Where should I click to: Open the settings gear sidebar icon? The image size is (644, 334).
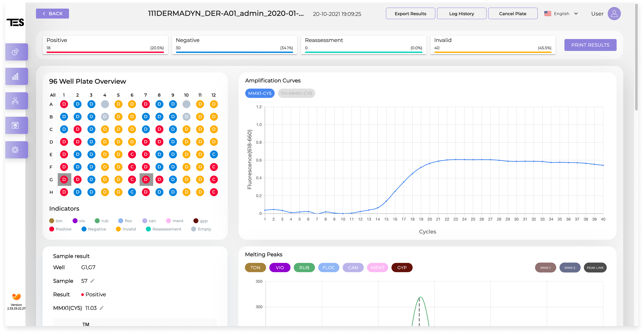[x=15, y=150]
